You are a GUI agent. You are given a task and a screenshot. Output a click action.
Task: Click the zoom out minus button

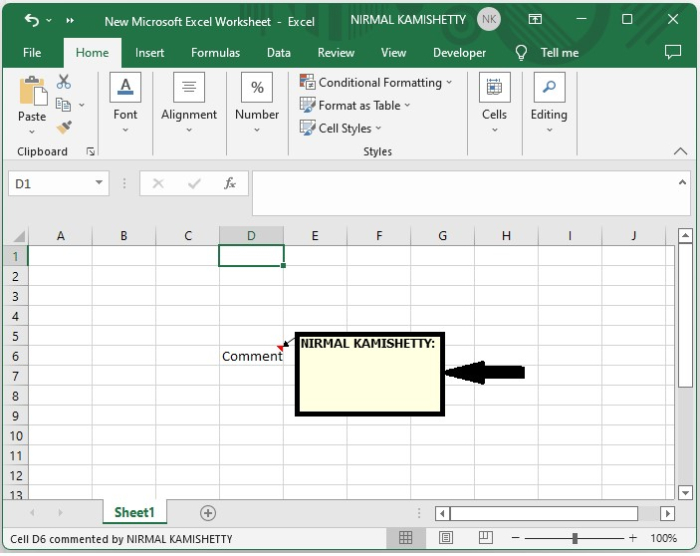[515, 538]
